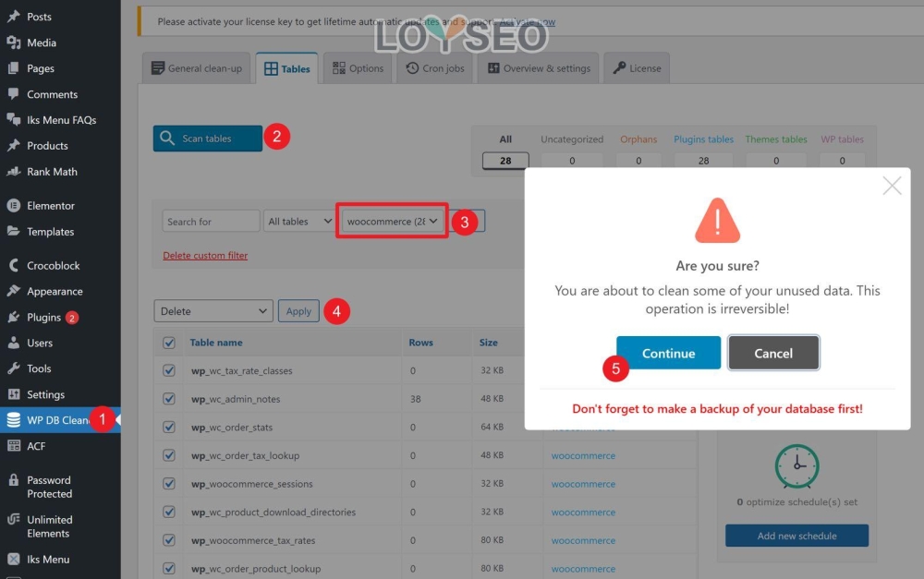Open Iks Menu FAQs via its icon

[14, 119]
